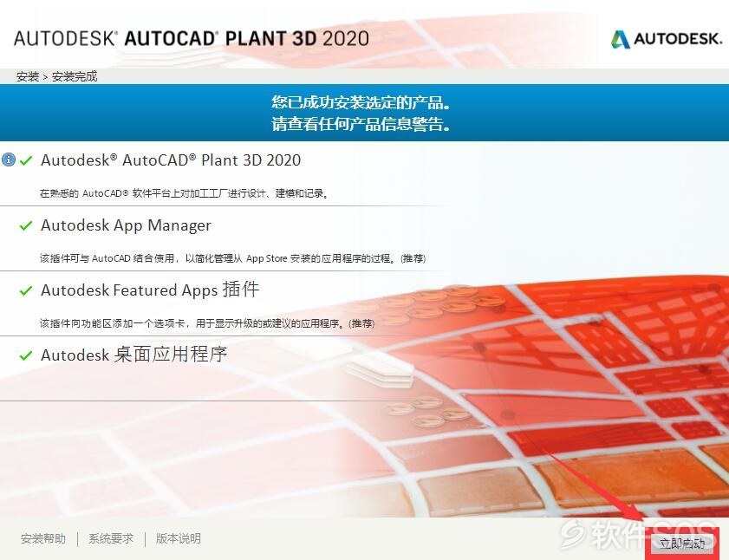Open the 安装帮助 link
729x560 pixels.
(43, 538)
